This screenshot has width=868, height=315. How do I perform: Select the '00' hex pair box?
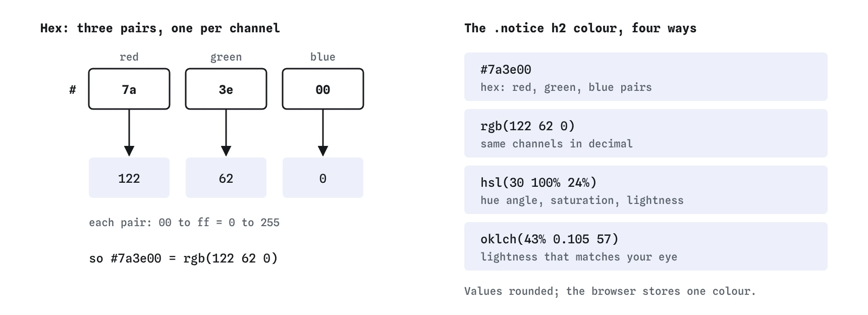(323, 89)
